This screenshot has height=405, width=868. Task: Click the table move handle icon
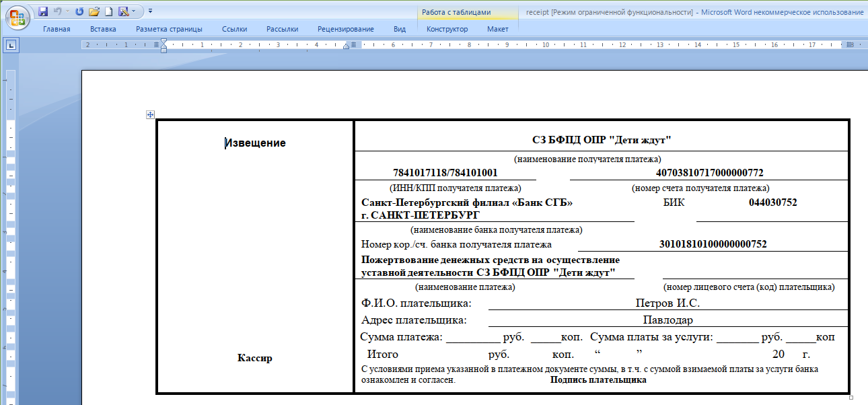[x=151, y=115]
